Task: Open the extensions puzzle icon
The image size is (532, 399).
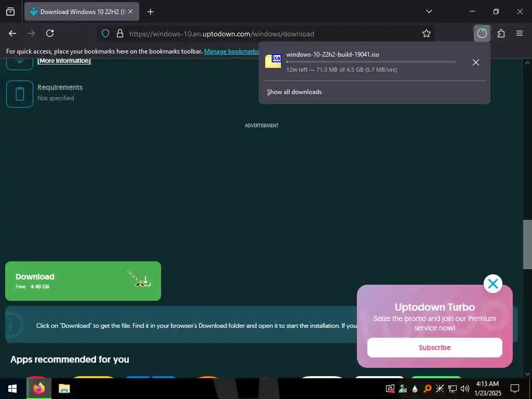Action: [x=501, y=33]
